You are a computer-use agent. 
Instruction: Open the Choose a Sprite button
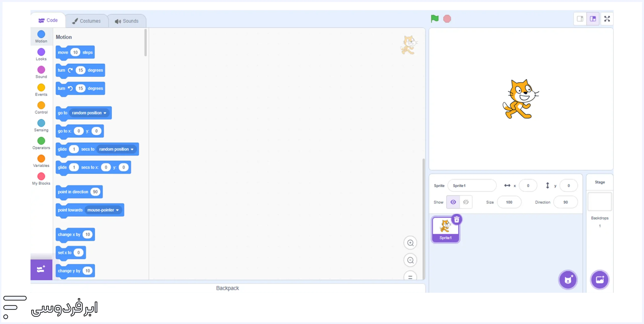click(568, 280)
